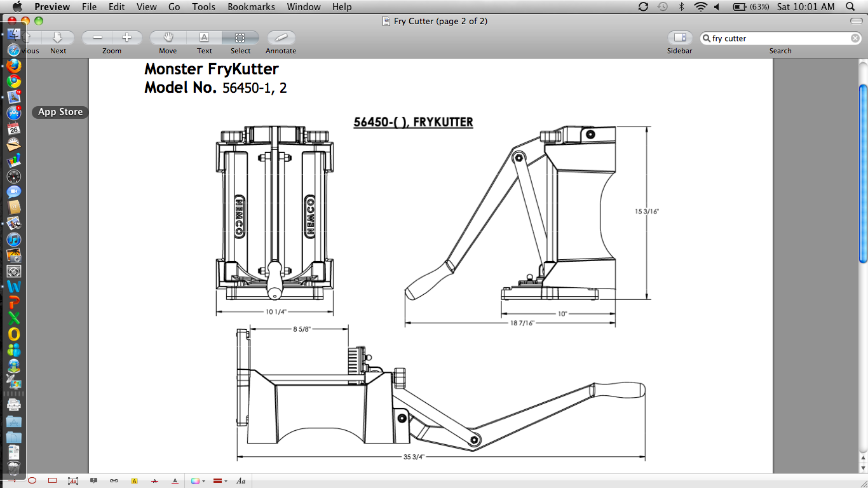The width and height of the screenshot is (868, 488).
Task: Open Microsoft PowerPoint from the Dock
Action: coord(14,302)
